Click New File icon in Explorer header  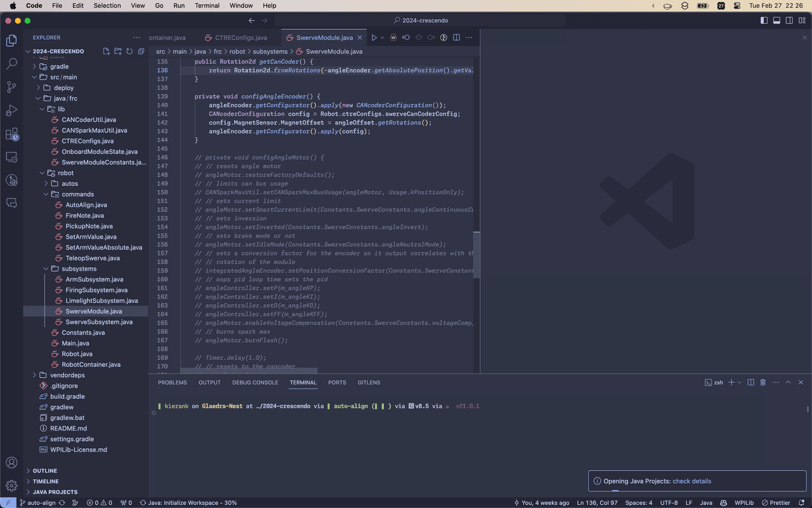pos(107,51)
